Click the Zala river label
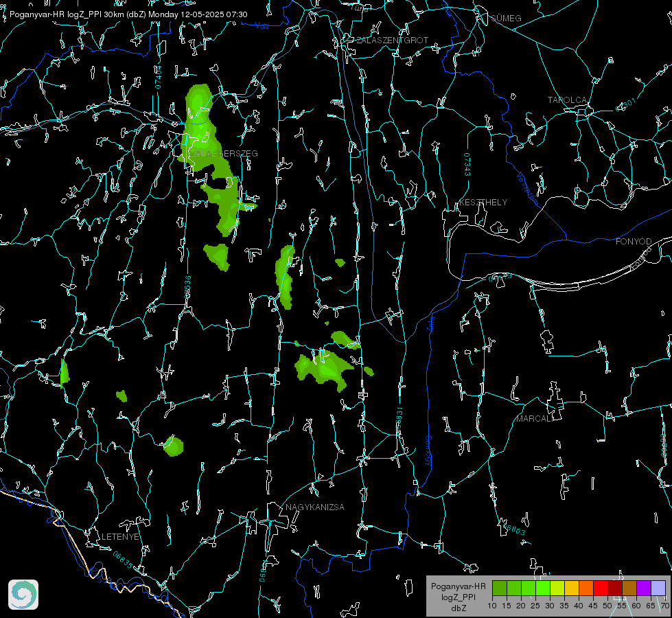Image resolution: width=672 pixels, height=618 pixels. (430, 323)
